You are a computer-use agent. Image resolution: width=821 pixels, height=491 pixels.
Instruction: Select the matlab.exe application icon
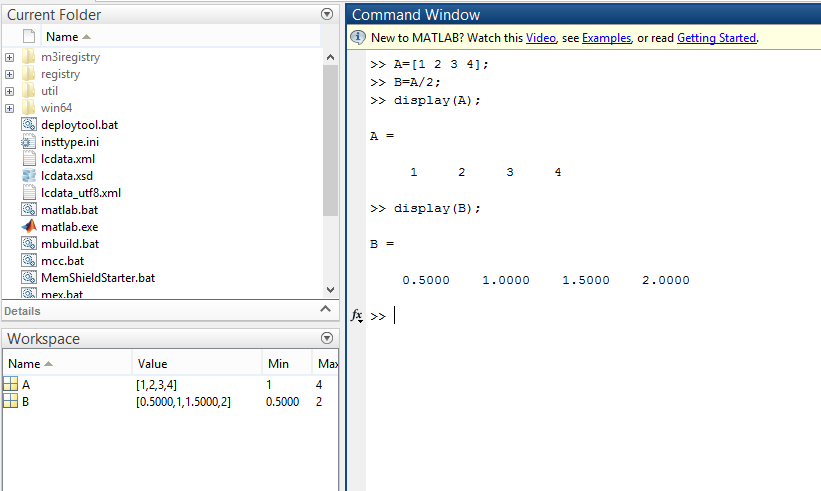(x=29, y=227)
